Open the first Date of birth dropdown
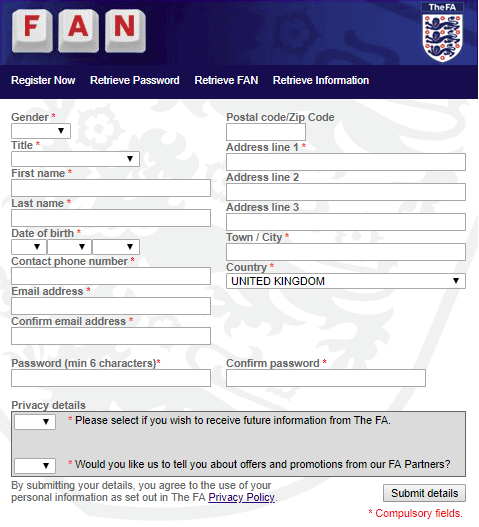The height and width of the screenshot is (527, 479). click(x=29, y=247)
